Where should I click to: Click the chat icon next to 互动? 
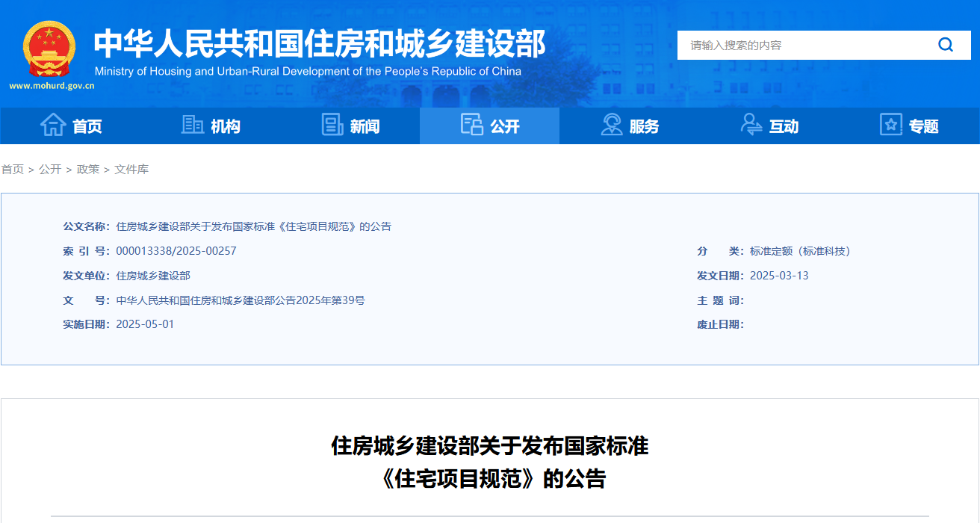click(752, 126)
